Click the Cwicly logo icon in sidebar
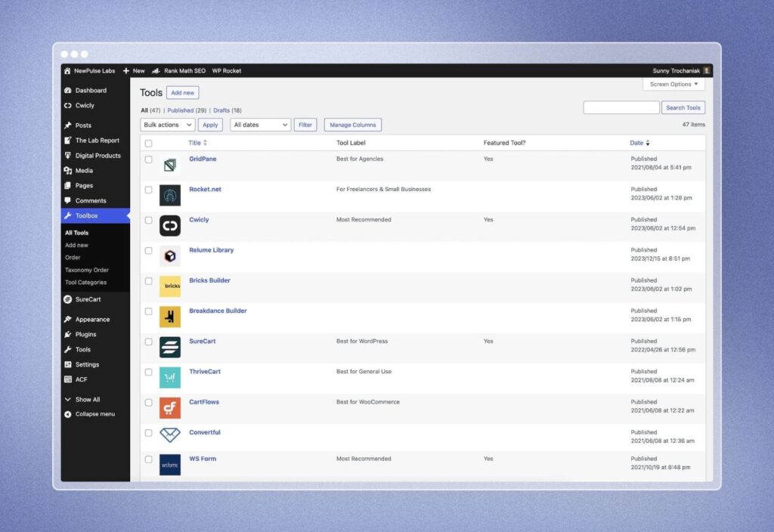 pyautogui.click(x=68, y=106)
